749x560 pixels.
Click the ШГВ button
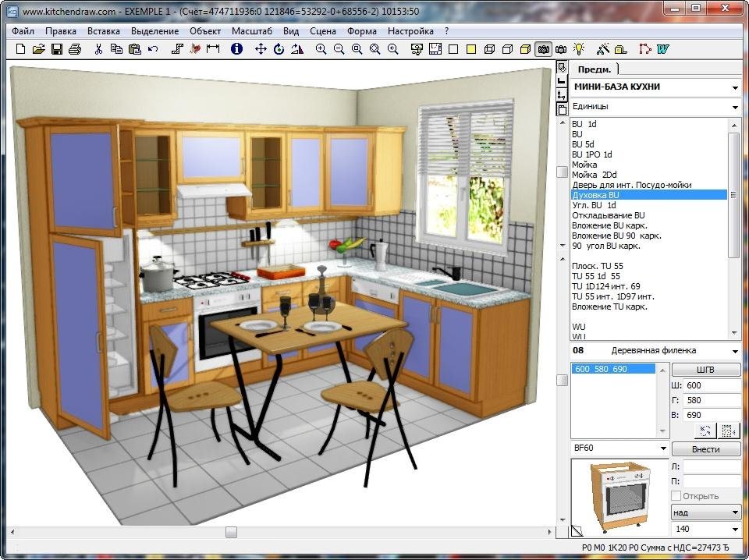(705, 370)
